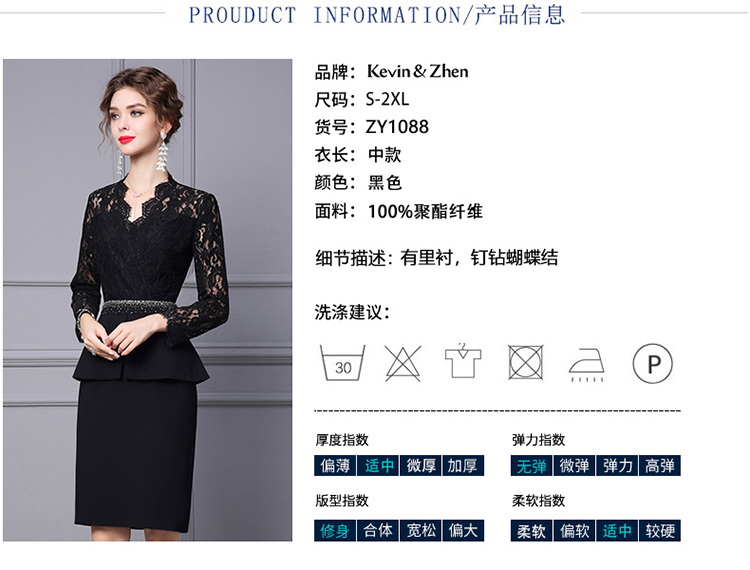Click the hang-dry shirt icon
The width and height of the screenshot is (750, 570).
[x=463, y=361]
